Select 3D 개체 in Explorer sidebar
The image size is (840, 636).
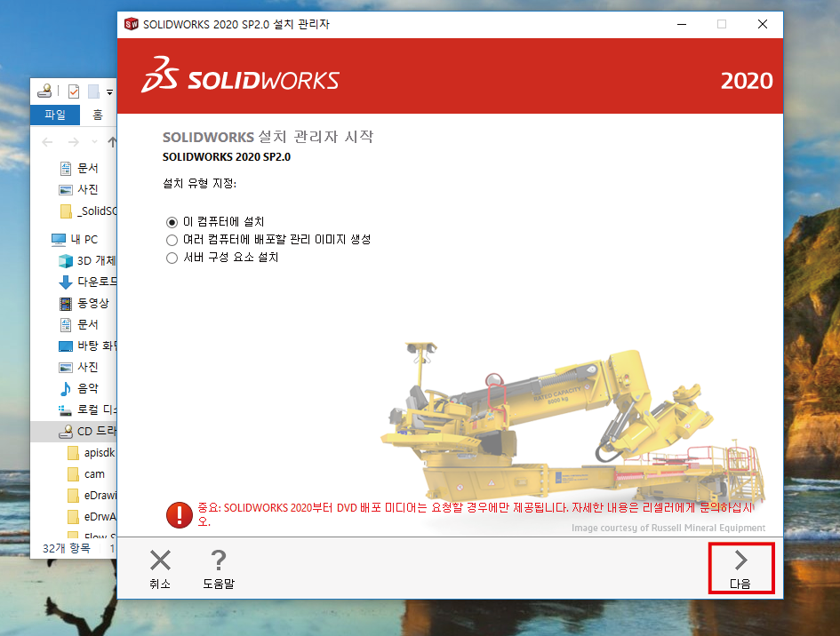point(87,261)
